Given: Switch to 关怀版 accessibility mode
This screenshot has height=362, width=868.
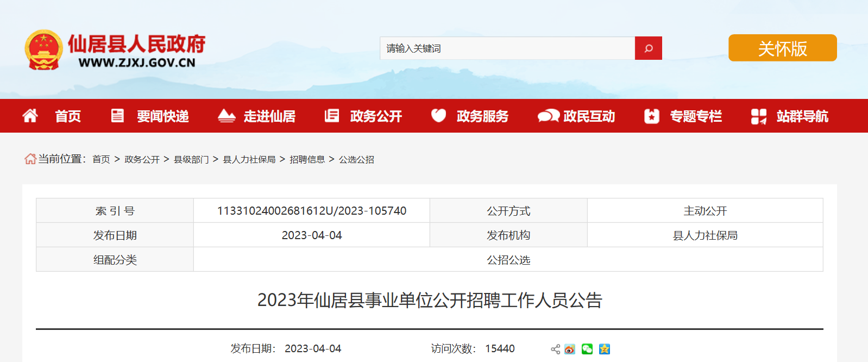Looking at the screenshot, I should coord(782,48).
